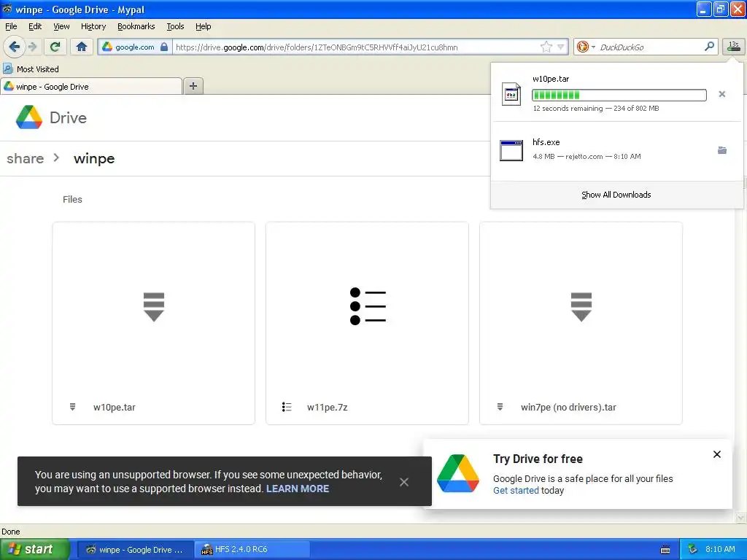The width and height of the screenshot is (747, 560).
Task: Select the winpe - Google Drive tab
Action: click(90, 87)
